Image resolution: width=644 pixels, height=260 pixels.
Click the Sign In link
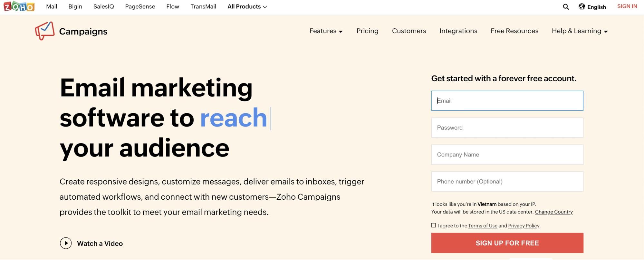[x=627, y=6]
